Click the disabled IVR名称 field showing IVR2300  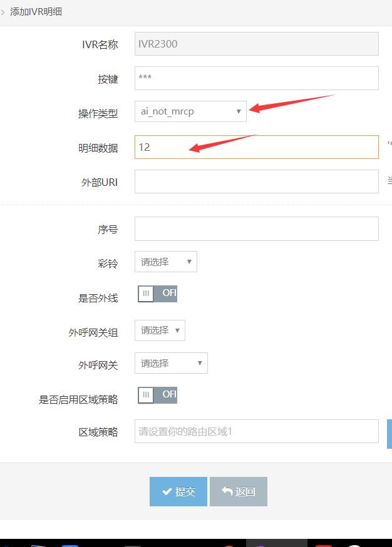256,44
